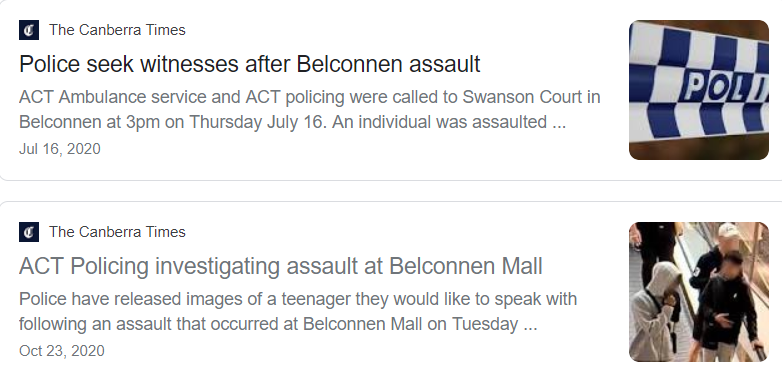Viewport: 782px width, 371px height.
Task: Click the 'POLI' lettering on the tape image
Action: (723, 87)
